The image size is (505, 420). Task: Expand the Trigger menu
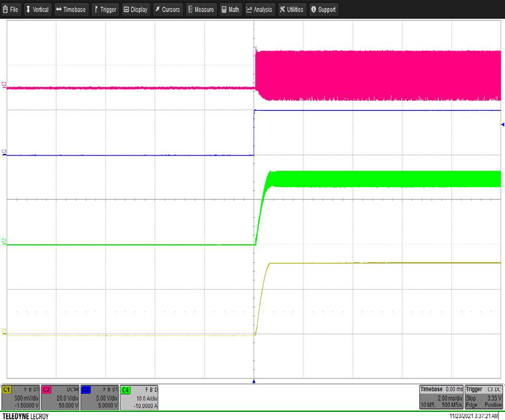[105, 9]
